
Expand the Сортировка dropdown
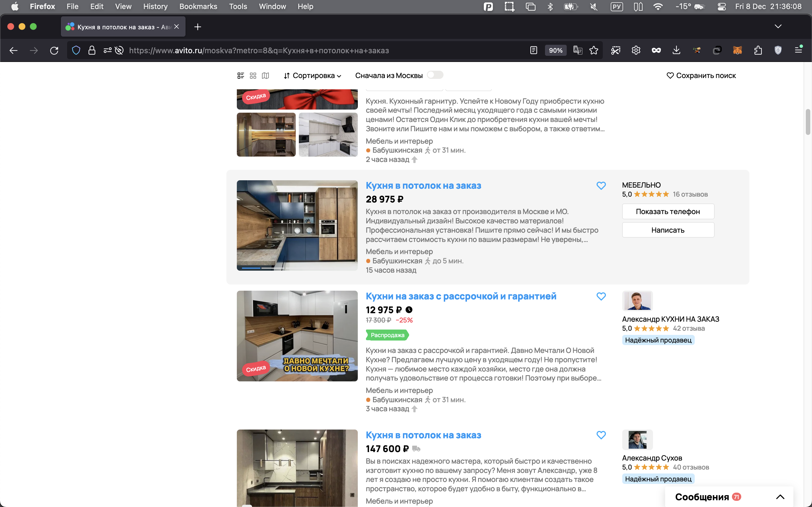click(x=312, y=75)
